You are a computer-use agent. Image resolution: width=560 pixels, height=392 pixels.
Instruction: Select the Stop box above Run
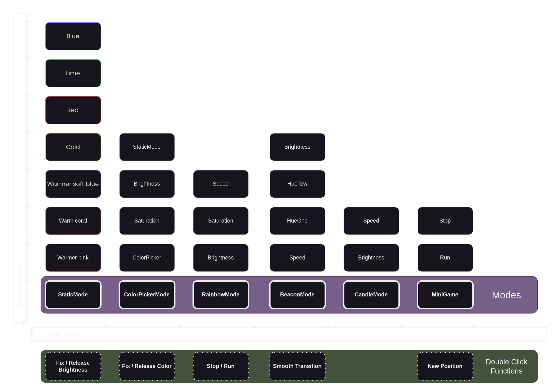[x=445, y=221]
